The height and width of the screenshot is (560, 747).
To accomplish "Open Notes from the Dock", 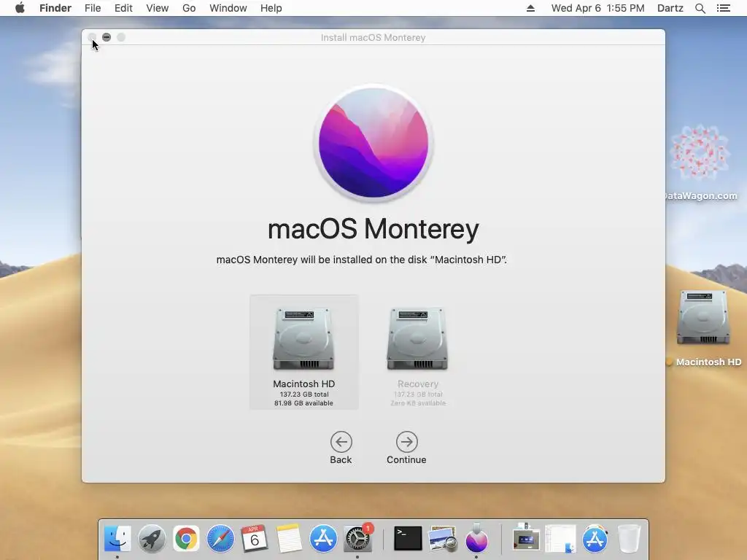I will (x=289, y=539).
